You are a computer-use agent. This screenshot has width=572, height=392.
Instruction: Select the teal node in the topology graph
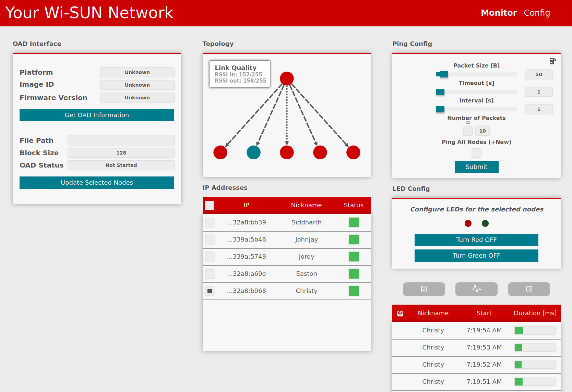pyautogui.click(x=253, y=152)
